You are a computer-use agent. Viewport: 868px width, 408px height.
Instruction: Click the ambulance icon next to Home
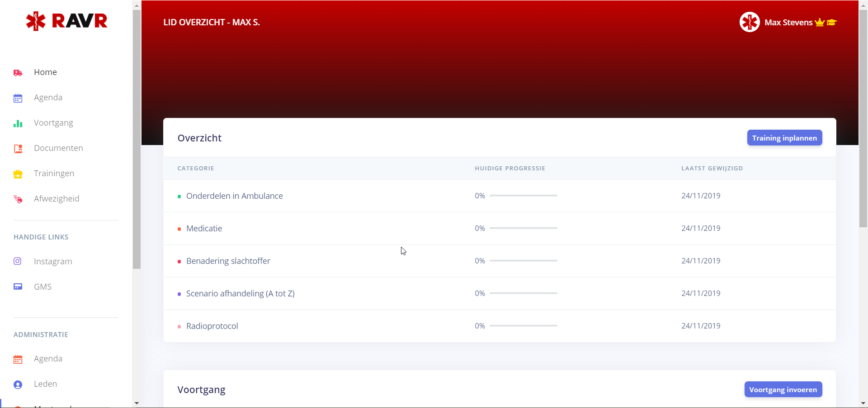pos(18,73)
